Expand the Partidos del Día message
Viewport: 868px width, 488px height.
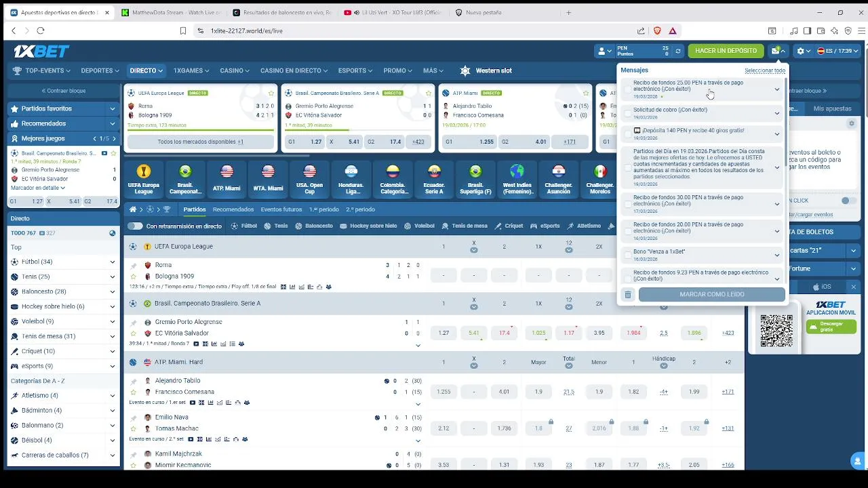coord(777,168)
